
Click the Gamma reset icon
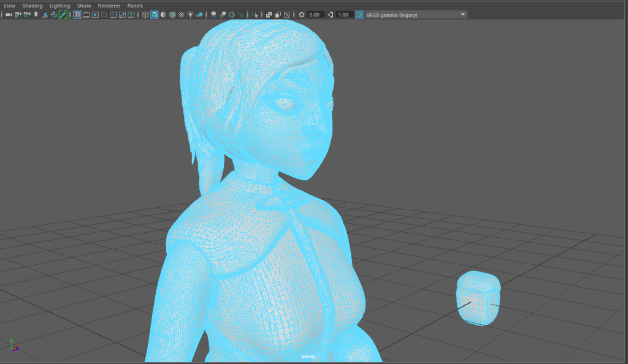point(331,15)
